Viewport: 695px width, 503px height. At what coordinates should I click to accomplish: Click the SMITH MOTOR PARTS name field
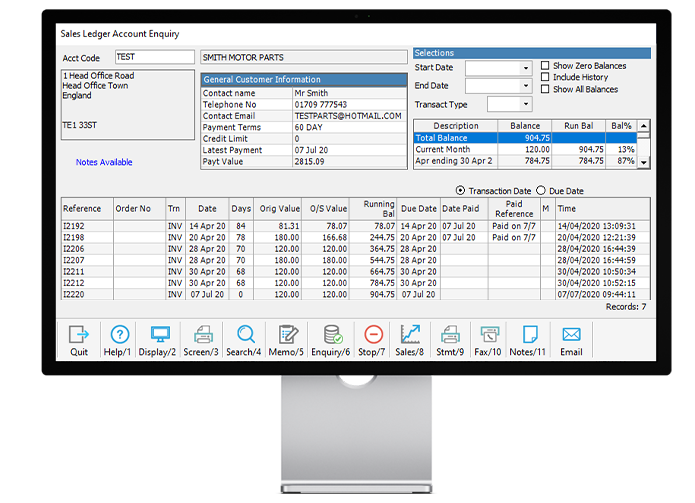tap(304, 57)
